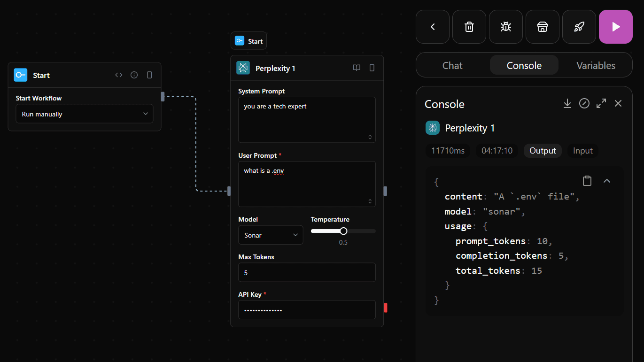The width and height of the screenshot is (644, 362).
Task: Open the Model dropdown showing Sonar
Action: tap(271, 235)
